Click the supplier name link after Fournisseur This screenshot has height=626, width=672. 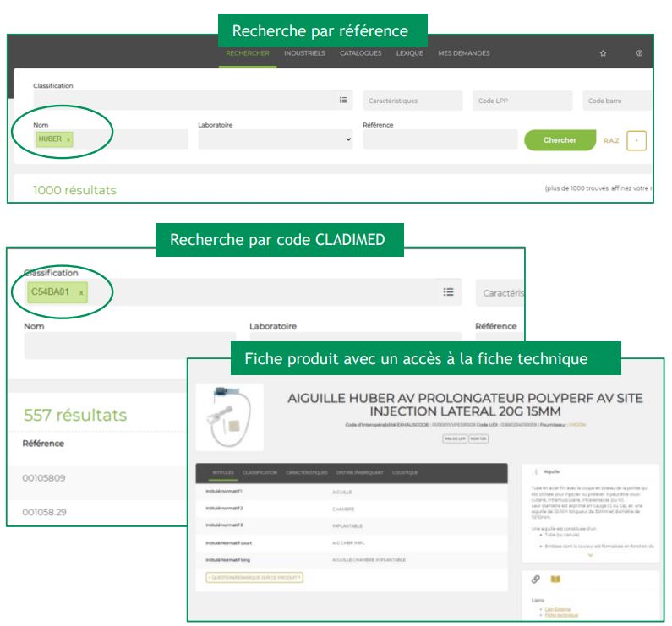click(576, 425)
